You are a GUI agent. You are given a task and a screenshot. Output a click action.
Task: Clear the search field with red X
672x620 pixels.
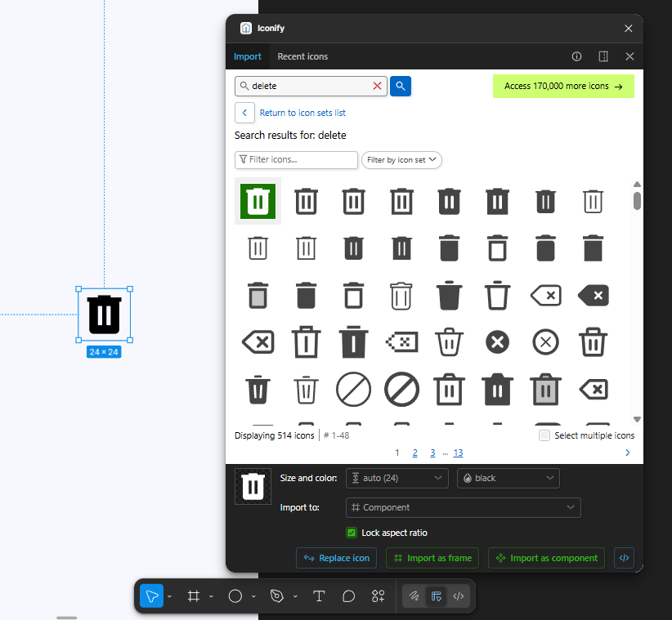[377, 86]
